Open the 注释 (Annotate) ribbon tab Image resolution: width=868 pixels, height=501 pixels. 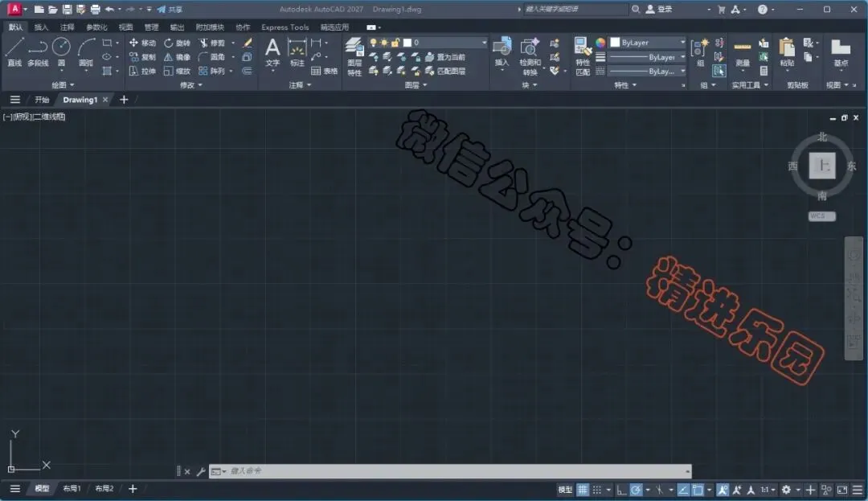pos(67,27)
